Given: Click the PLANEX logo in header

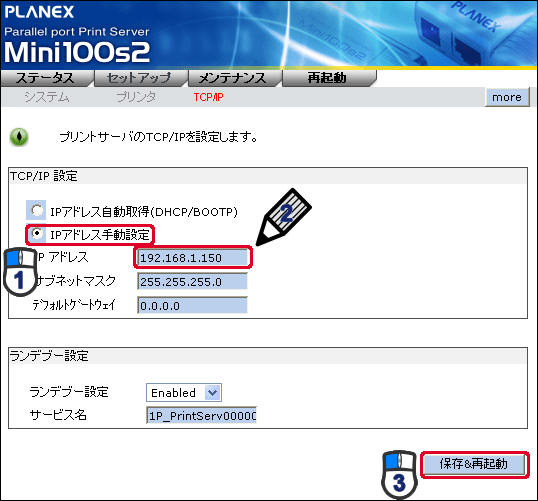Looking at the screenshot, I should (39, 12).
